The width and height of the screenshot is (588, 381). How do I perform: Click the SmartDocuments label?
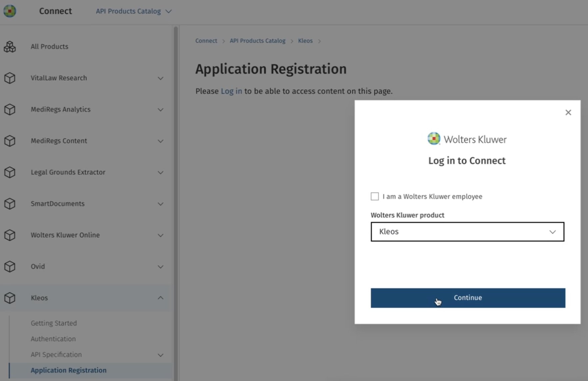pos(58,203)
